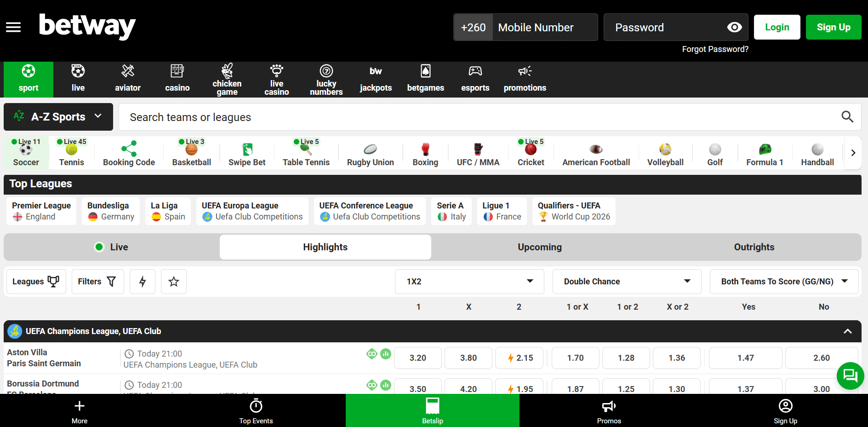Click Forgot Password link
The image size is (868, 427).
pos(715,49)
